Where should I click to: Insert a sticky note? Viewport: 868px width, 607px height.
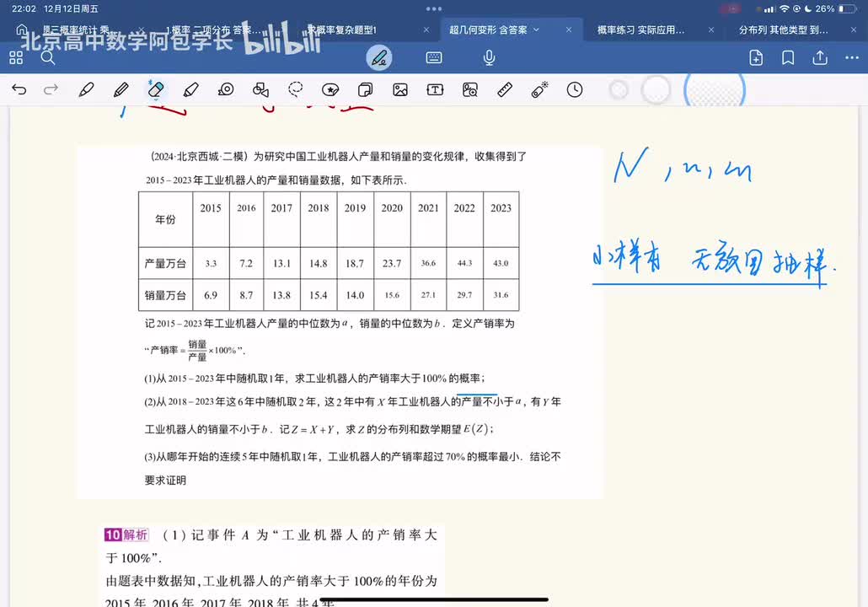[x=366, y=89]
